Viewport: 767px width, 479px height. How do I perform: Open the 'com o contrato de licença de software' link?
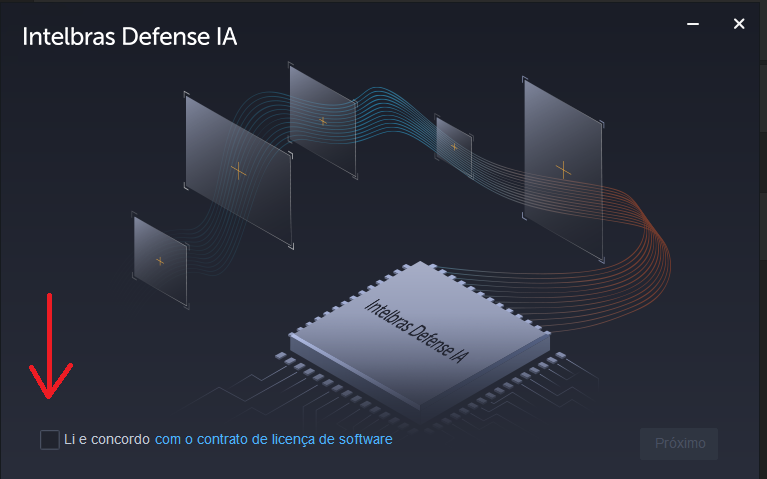tap(273, 439)
